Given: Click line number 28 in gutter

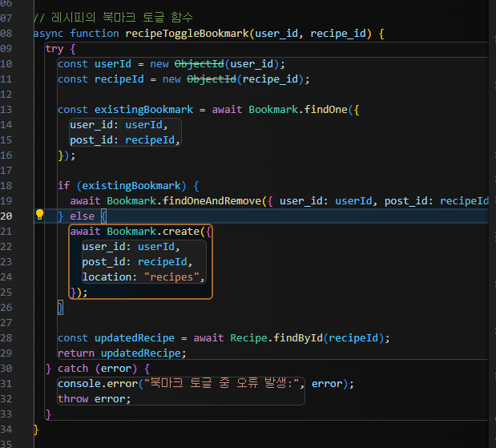Looking at the screenshot, I should tap(6, 338).
